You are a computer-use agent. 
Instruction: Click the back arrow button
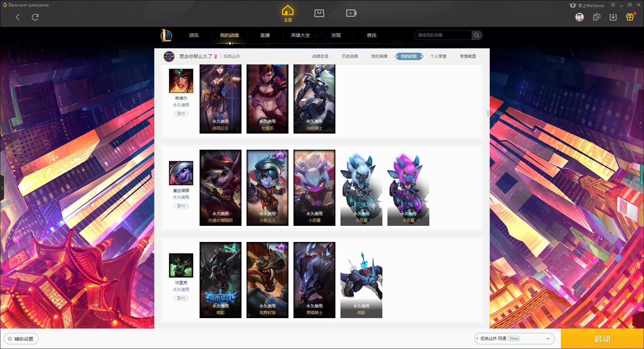click(18, 17)
